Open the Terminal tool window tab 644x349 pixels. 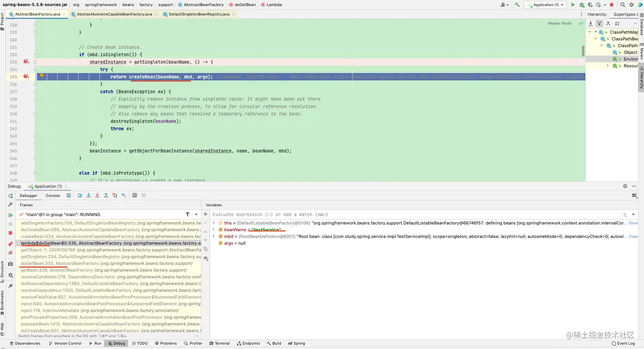[x=219, y=343]
